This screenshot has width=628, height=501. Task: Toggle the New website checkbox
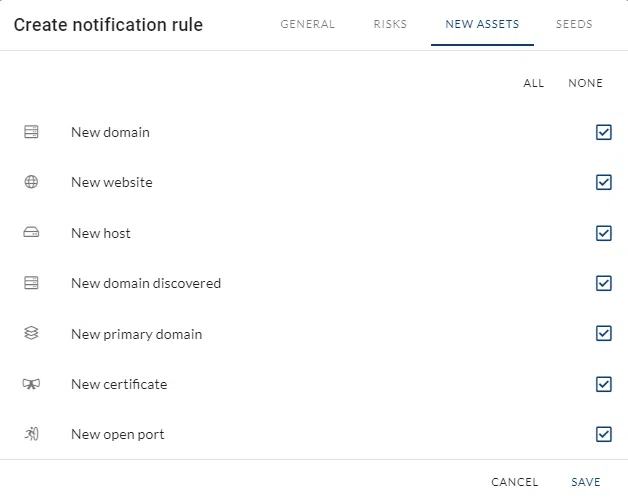point(603,182)
